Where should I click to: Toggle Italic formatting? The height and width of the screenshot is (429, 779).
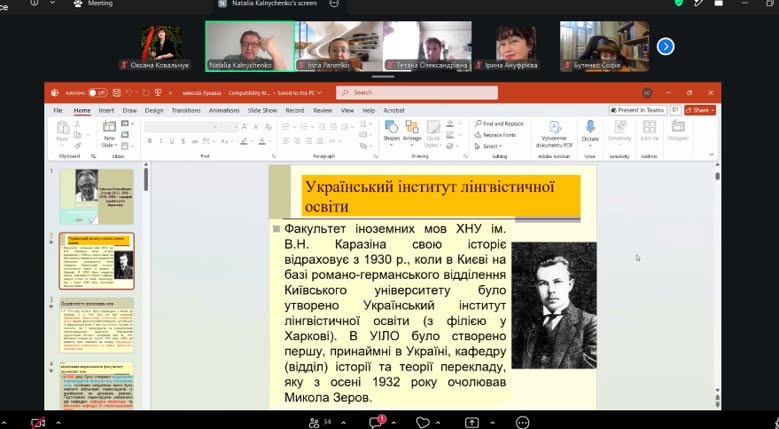point(160,142)
